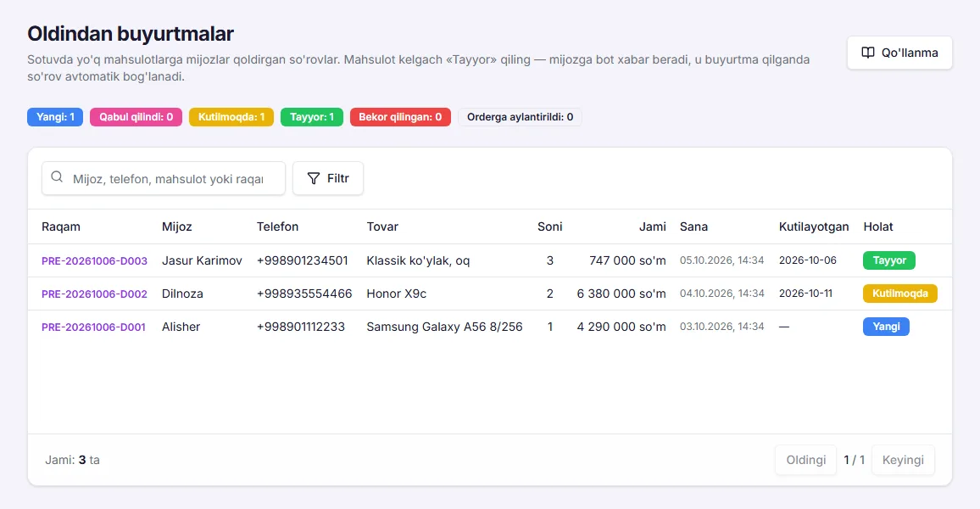Filter by Orderga aylantirildi: 0 badge
980x509 pixels.
pyautogui.click(x=520, y=117)
